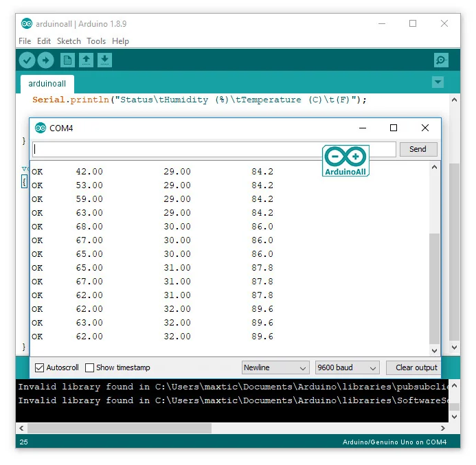Click the Verify sketch checkmark icon
The width and height of the screenshot is (476, 465).
(27, 60)
